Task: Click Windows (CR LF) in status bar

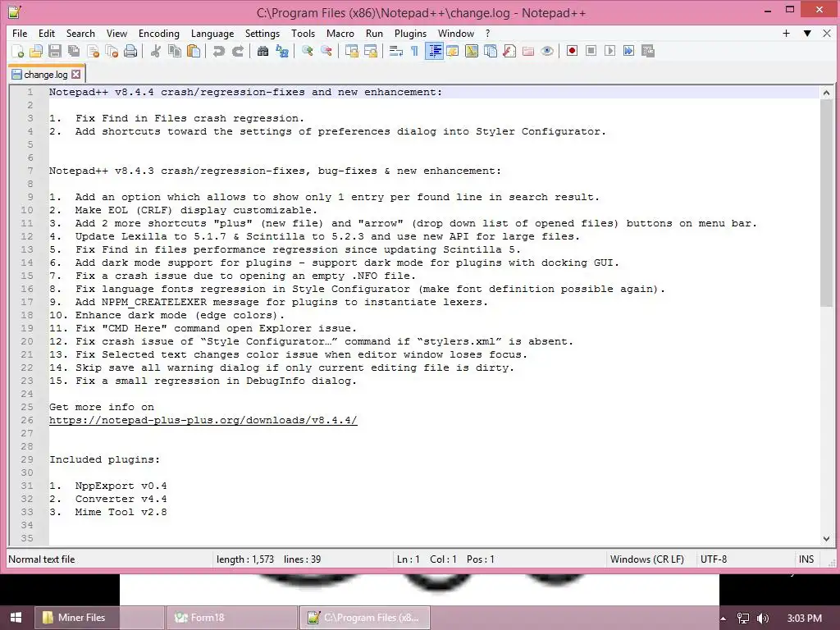Action: click(x=646, y=559)
